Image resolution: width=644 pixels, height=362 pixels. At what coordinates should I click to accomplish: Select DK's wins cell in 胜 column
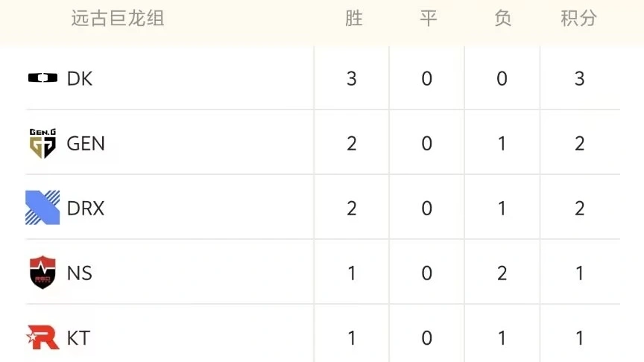[x=352, y=78]
